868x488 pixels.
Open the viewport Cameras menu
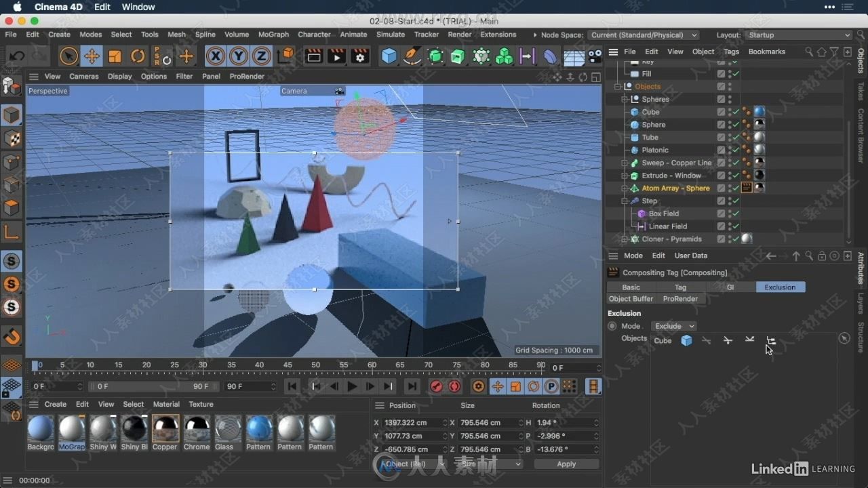pyautogui.click(x=84, y=77)
